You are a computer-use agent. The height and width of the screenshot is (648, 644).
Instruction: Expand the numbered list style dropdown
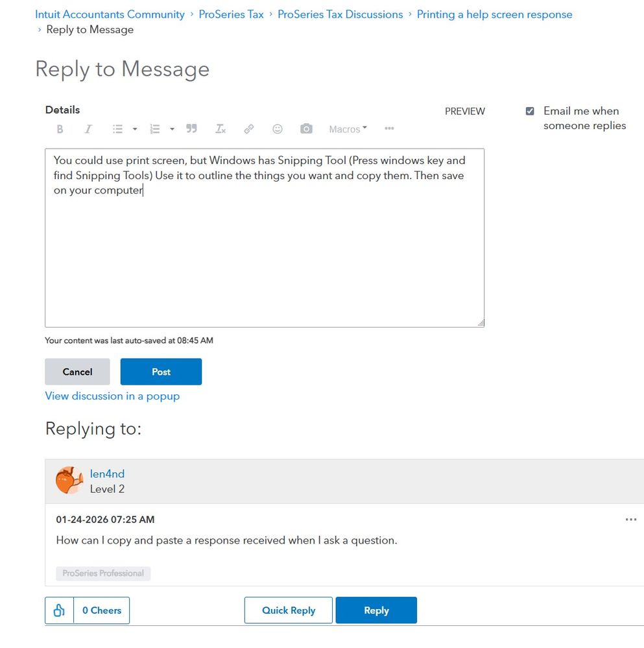click(x=172, y=129)
